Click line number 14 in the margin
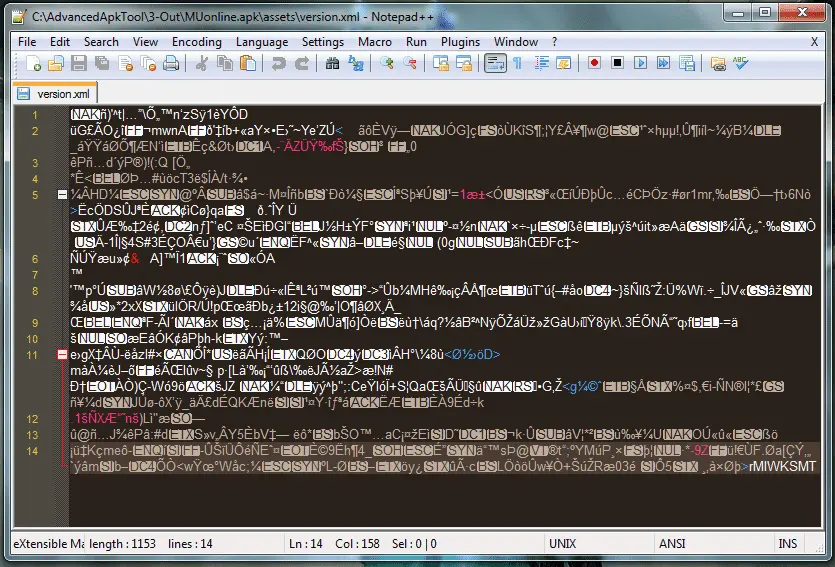 pos(32,451)
